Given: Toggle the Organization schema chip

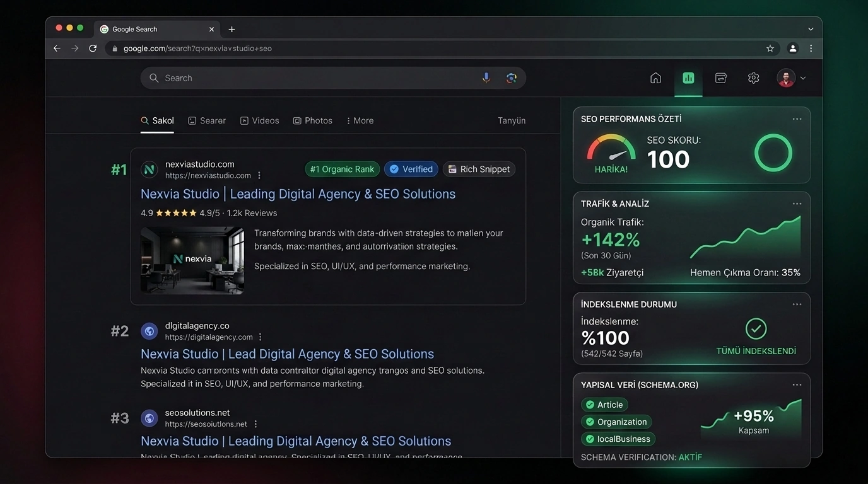Looking at the screenshot, I should point(616,422).
